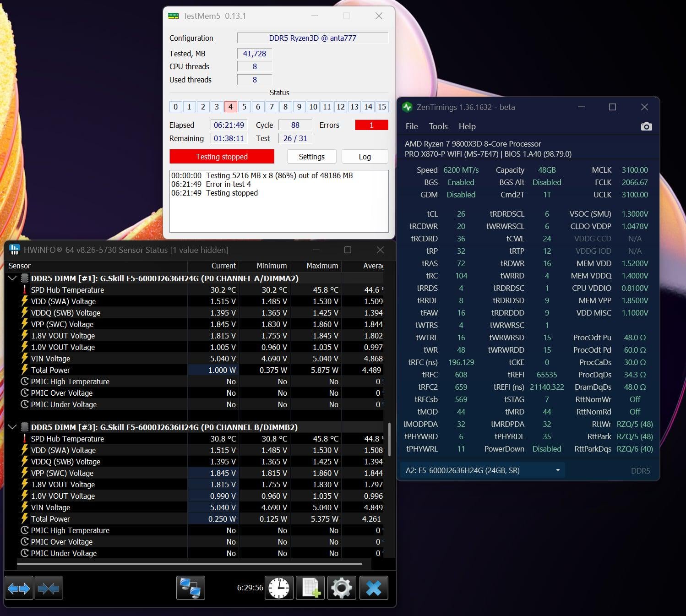Screen dimensions: 686x616
Task: Click the tCL value 26 in ZenTimings
Action: tap(461, 214)
